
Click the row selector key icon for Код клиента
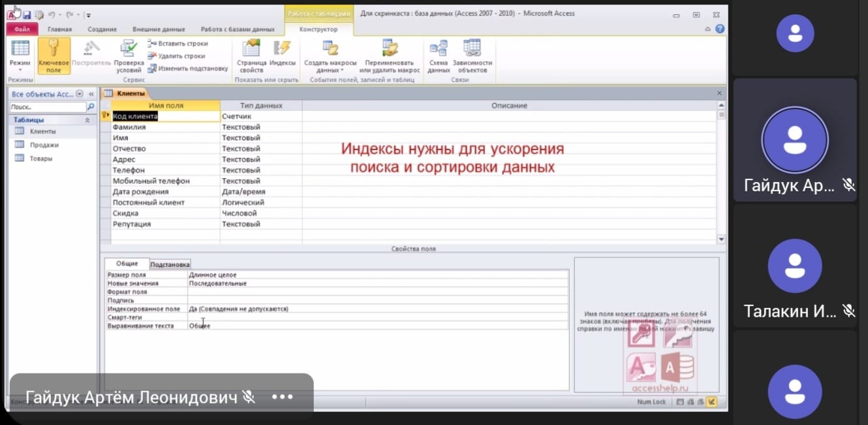tap(105, 116)
